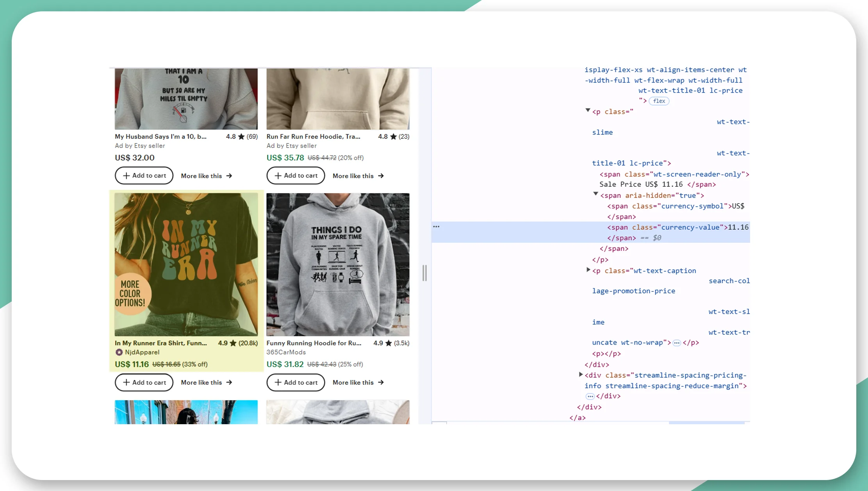Click the closing anchor tag icon
This screenshot has height=491, width=868.
pos(577,417)
